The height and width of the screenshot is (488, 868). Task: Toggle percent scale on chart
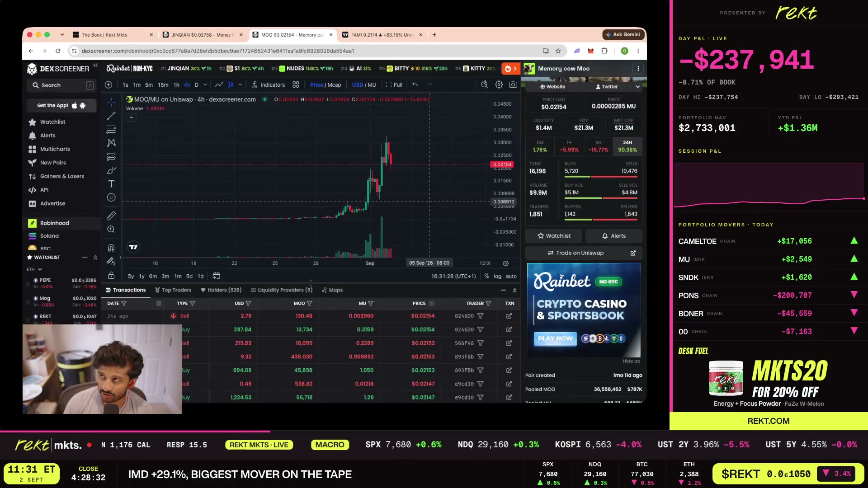point(487,276)
